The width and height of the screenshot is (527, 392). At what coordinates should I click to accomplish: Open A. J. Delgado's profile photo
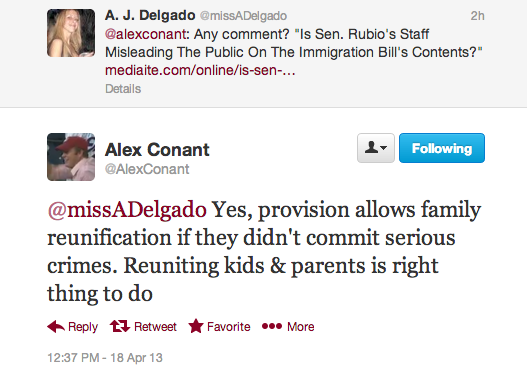71,33
